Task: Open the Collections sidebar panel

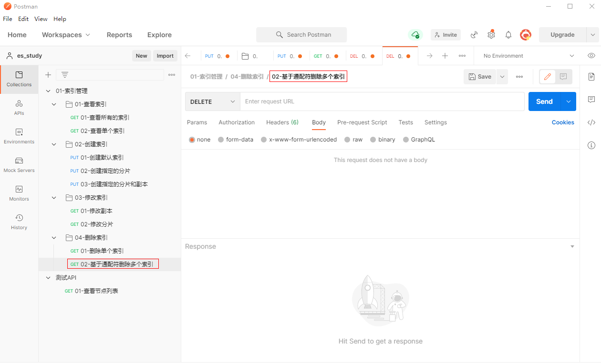Action: [x=19, y=79]
